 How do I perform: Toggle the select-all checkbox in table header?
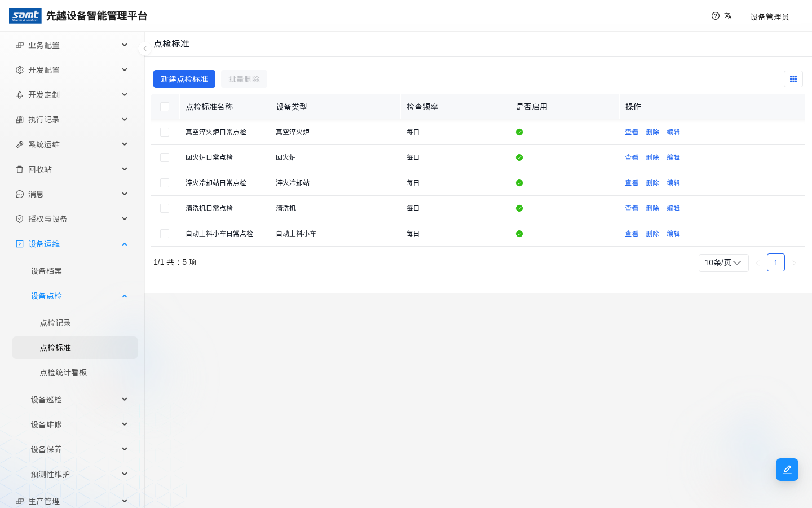coord(165,107)
